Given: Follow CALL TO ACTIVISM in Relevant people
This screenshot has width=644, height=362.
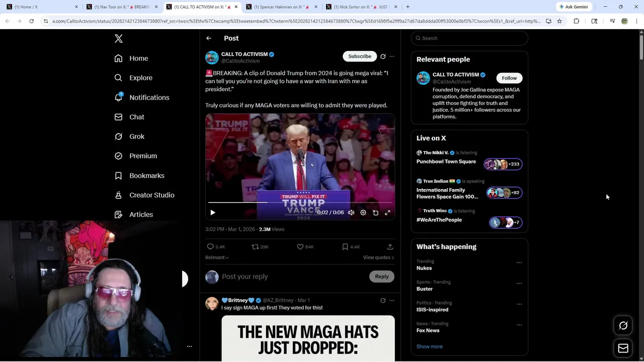Looking at the screenshot, I should tap(509, 78).
